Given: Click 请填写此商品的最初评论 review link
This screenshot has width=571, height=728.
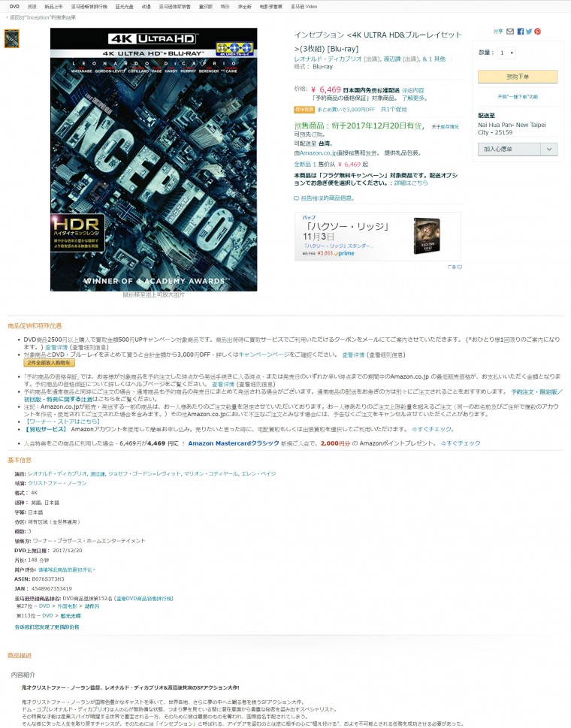Looking at the screenshot, I should [65, 569].
